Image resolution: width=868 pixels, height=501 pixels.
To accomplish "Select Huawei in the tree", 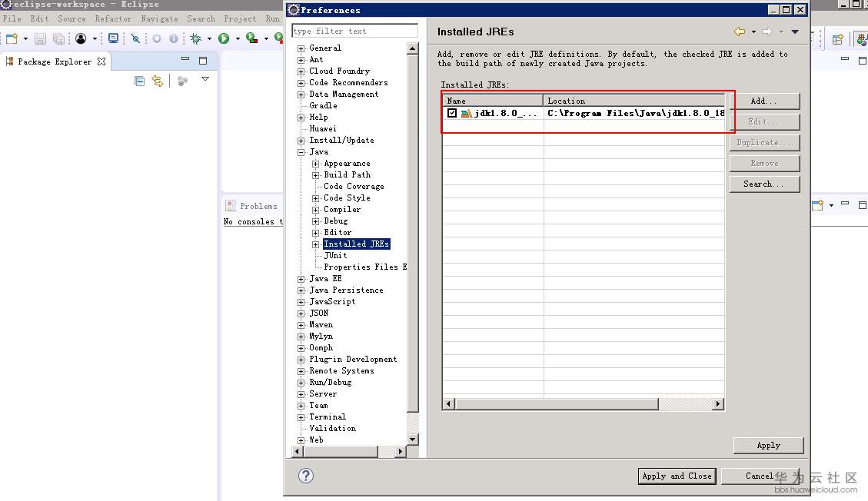I will [323, 129].
